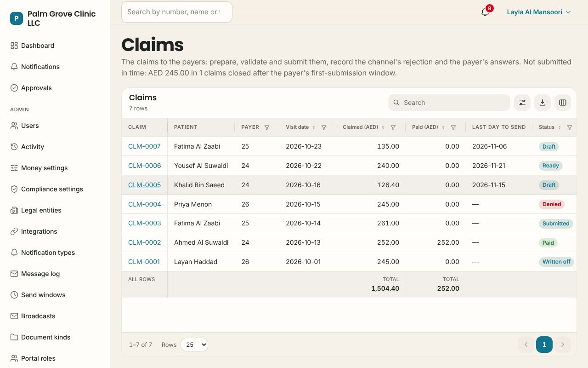This screenshot has height=368, width=588.
Task: Open Integrations in the sidebar
Action: pos(55,231)
